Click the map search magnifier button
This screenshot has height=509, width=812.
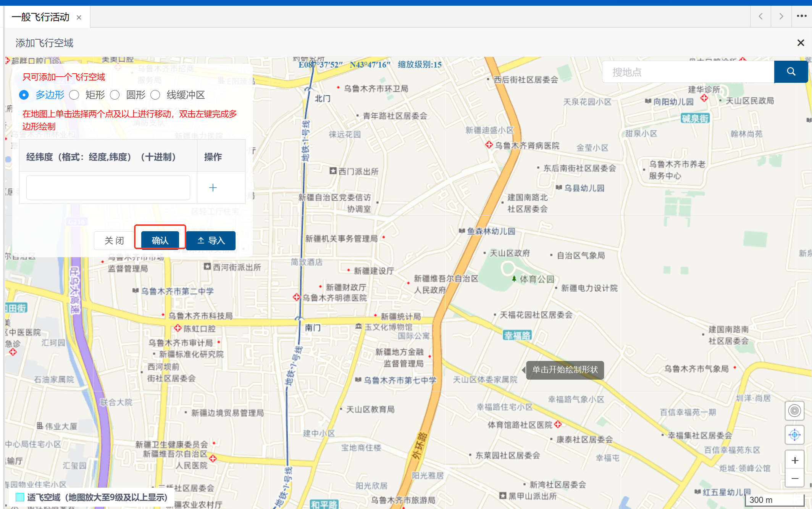pos(791,72)
